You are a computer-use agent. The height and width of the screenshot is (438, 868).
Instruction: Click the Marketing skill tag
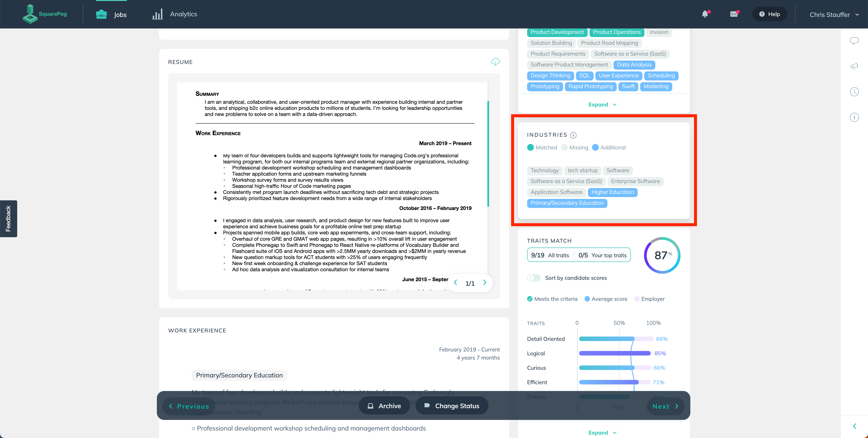click(656, 87)
